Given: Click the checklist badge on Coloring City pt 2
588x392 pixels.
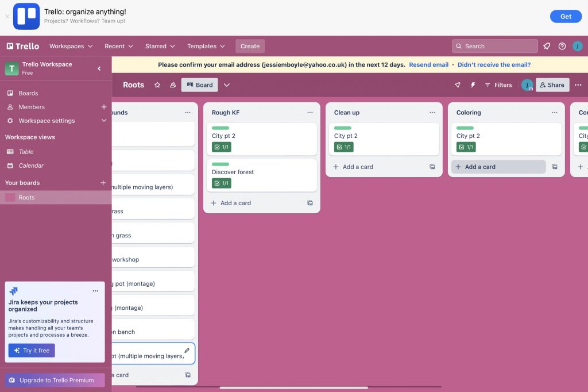Looking at the screenshot, I should [466, 147].
